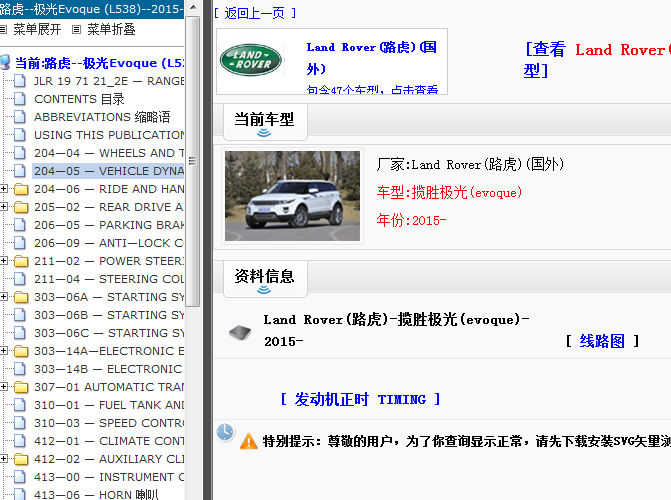This screenshot has height=500, width=671.
Task: Open 412-01 CLIMATE CONT tree item
Action: 109,441
